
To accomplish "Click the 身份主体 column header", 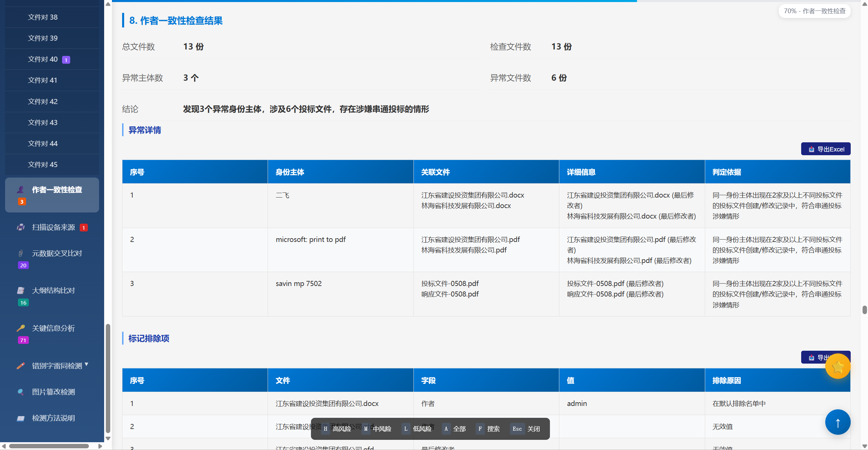I will (x=341, y=172).
